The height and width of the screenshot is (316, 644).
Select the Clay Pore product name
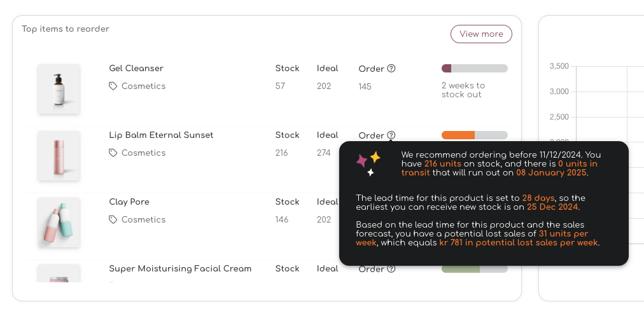coord(129,202)
